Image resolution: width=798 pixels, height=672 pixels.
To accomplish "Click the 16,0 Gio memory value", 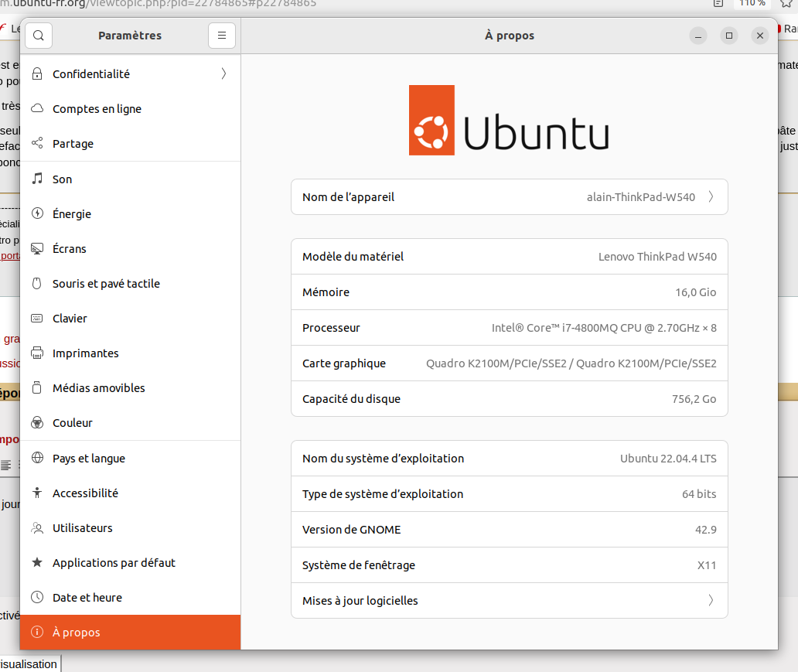I will point(695,292).
